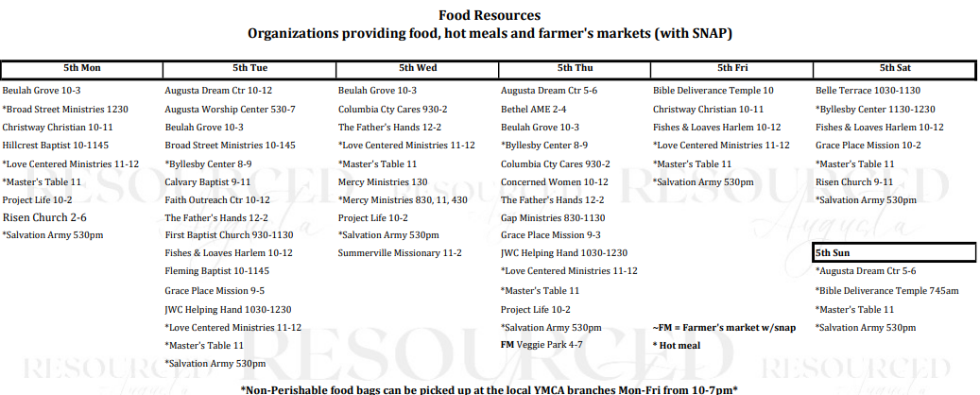Click the 5th Tue column header

coord(249,68)
